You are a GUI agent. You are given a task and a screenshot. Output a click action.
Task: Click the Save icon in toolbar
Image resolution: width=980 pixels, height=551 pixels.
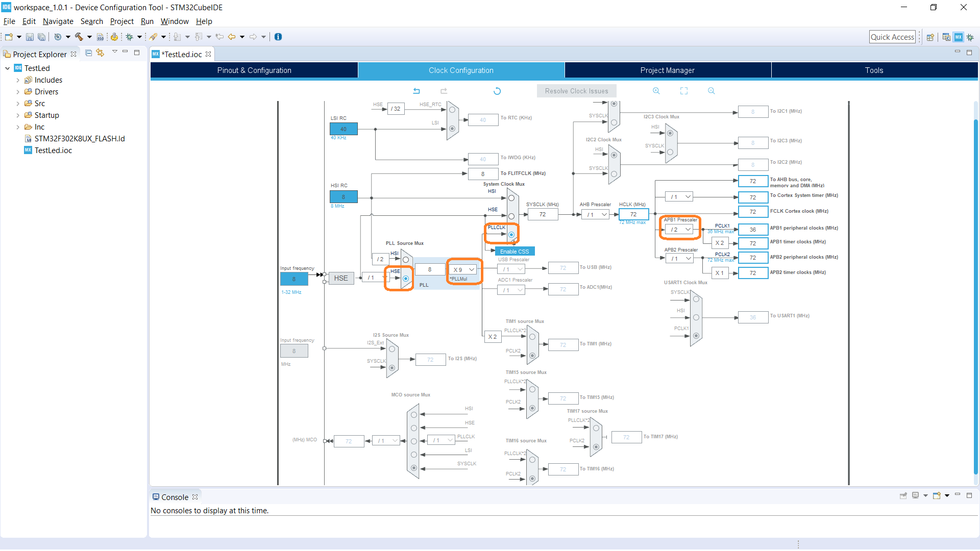click(x=30, y=37)
